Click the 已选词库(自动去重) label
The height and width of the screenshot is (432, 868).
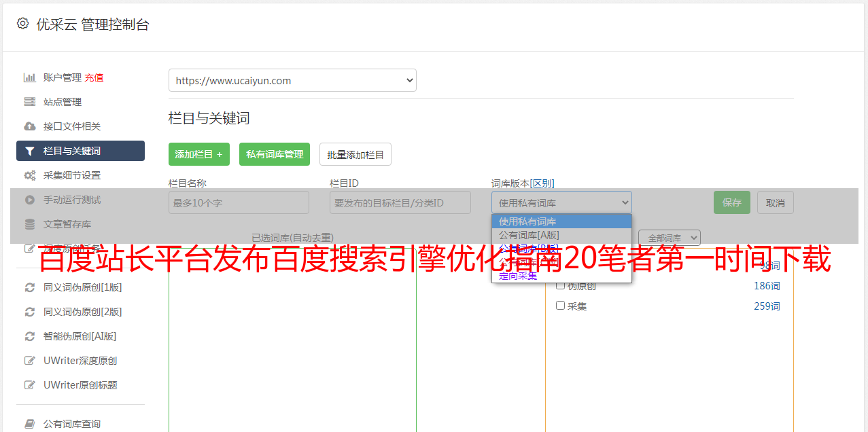292,238
